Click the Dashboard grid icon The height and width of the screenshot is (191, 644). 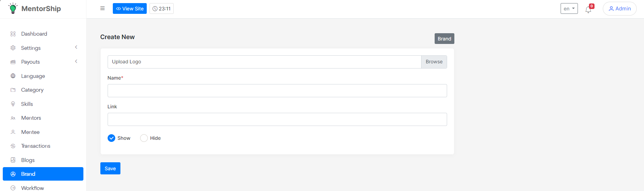tap(13, 34)
